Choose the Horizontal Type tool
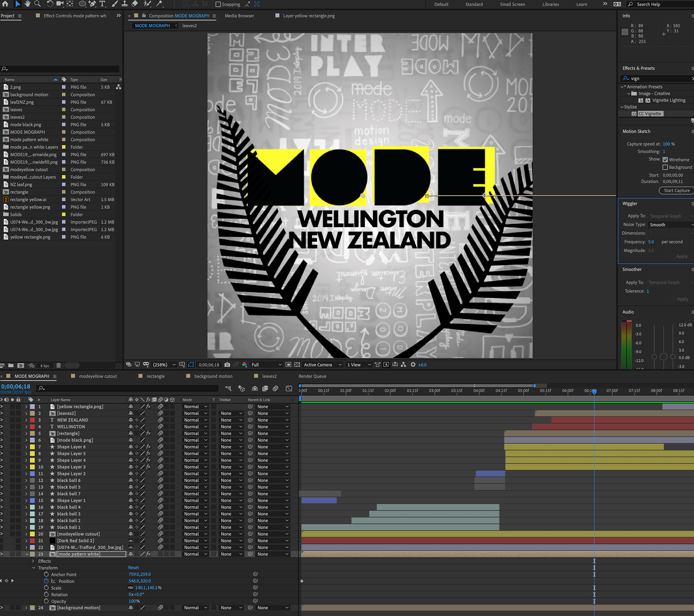694x616 pixels. tap(102, 4)
